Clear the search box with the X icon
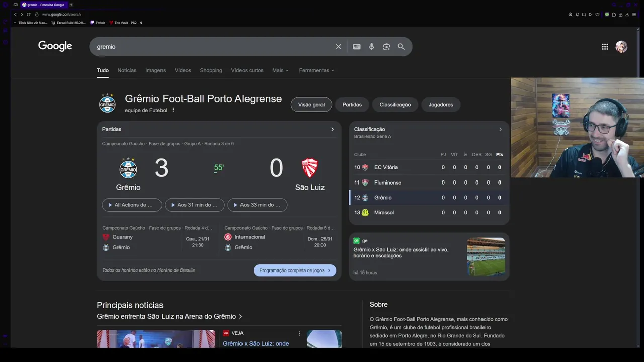This screenshot has width=644, height=362. click(x=338, y=47)
